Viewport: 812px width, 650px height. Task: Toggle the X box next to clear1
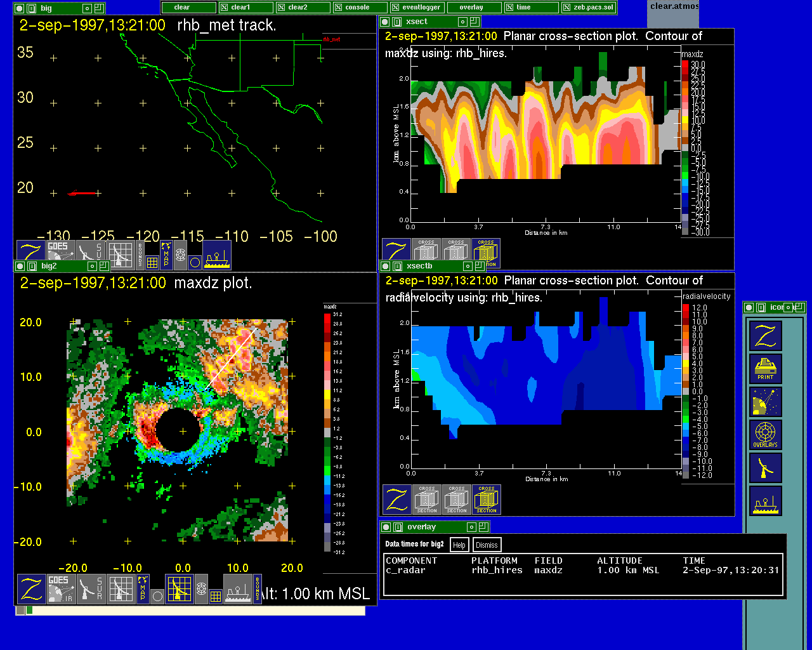pyautogui.click(x=224, y=8)
